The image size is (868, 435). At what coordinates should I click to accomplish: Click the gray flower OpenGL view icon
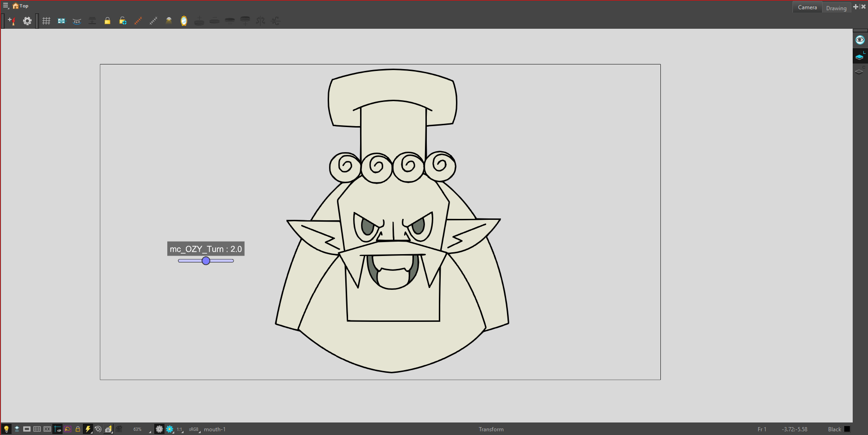point(159,429)
